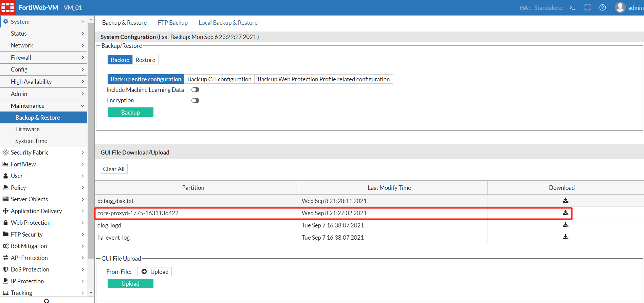Screen dimensions: 644x303
Task: Download the ha_event_log file
Action: 565,237
